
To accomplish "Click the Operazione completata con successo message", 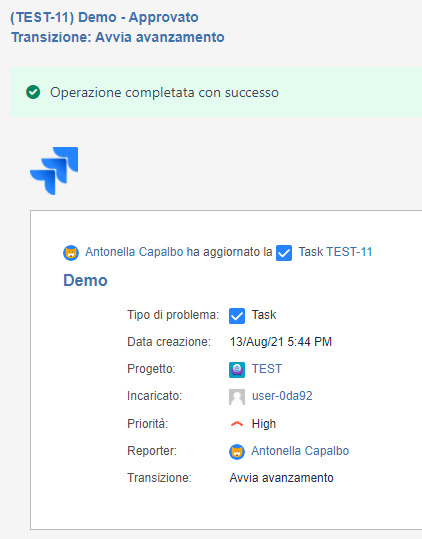I will 164,92.
